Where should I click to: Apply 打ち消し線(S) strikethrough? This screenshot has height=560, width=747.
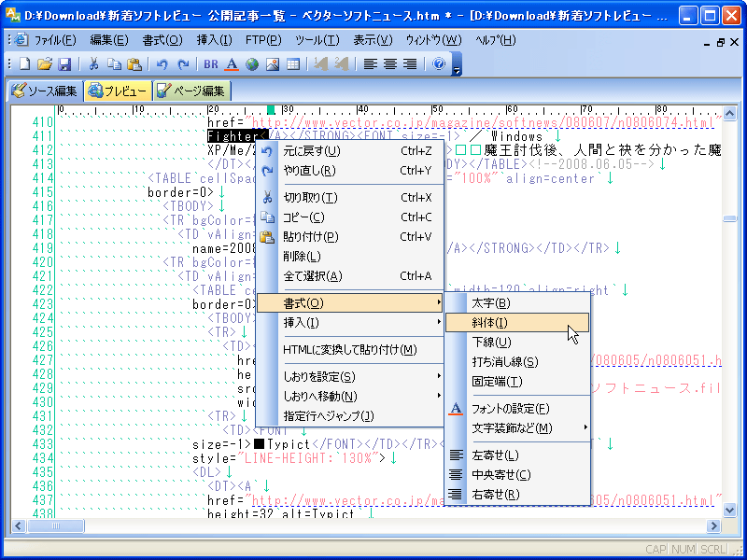(518, 362)
